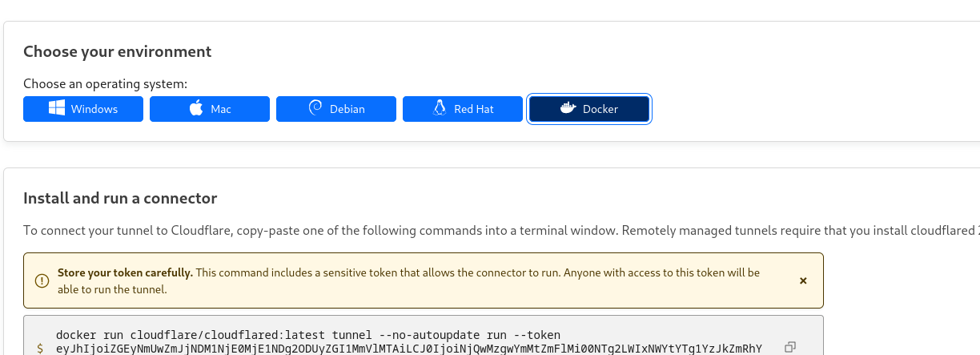Choose the Mac environment option

coord(210,109)
